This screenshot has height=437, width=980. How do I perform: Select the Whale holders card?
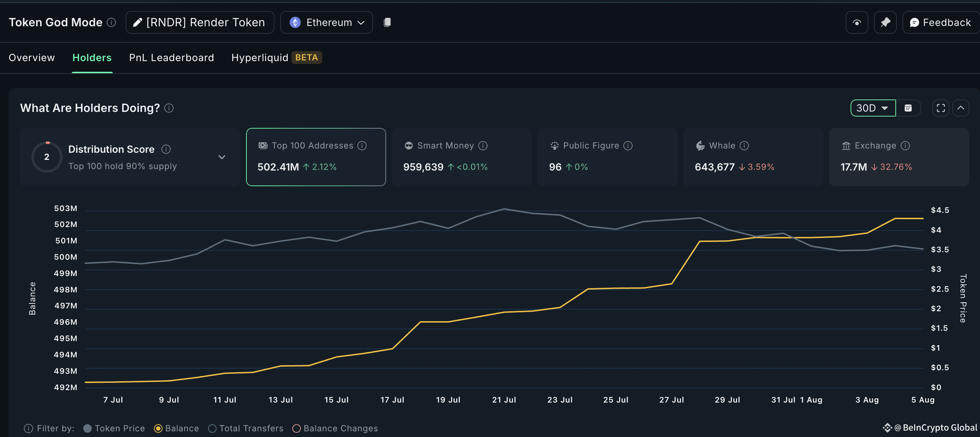[x=753, y=157]
